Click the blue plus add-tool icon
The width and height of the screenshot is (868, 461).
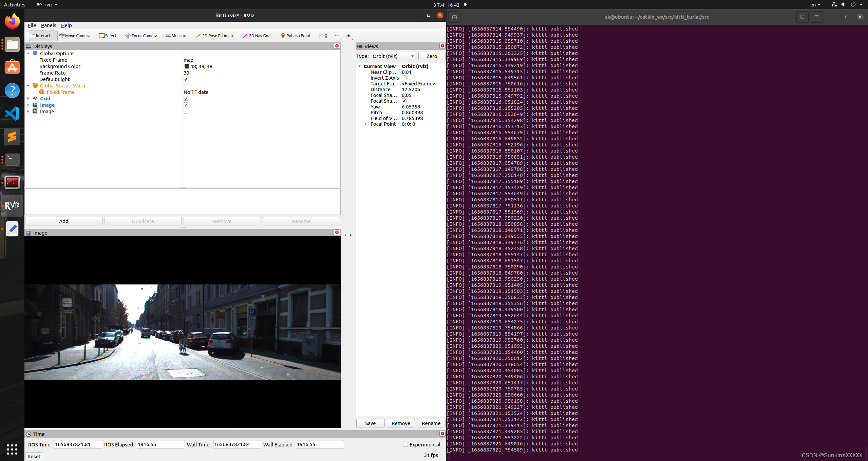[x=326, y=36]
